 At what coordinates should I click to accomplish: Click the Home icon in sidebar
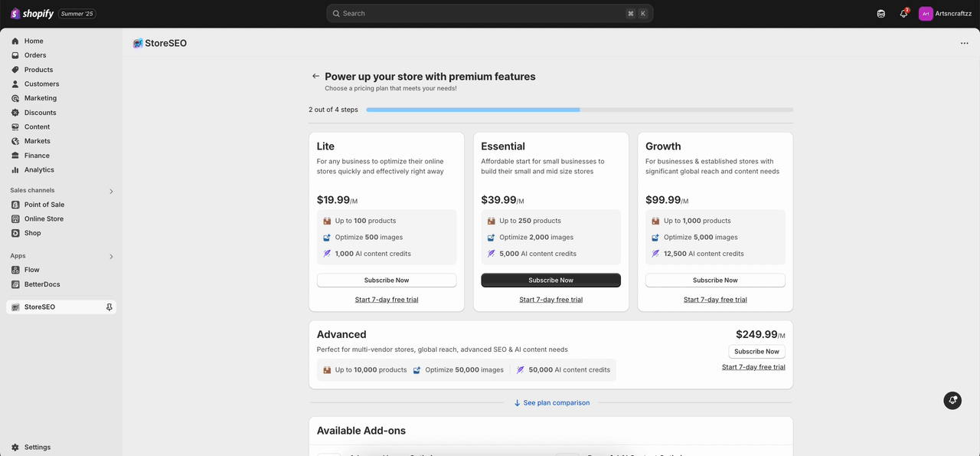15,41
